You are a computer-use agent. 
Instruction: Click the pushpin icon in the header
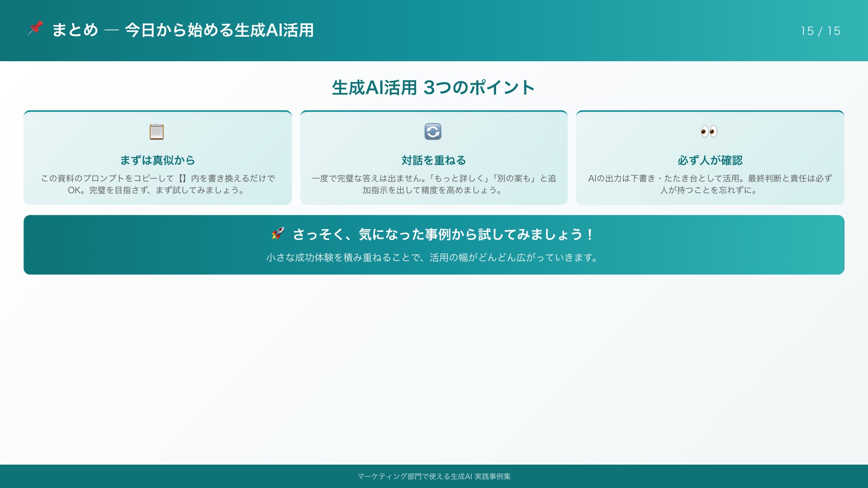pos(35,29)
